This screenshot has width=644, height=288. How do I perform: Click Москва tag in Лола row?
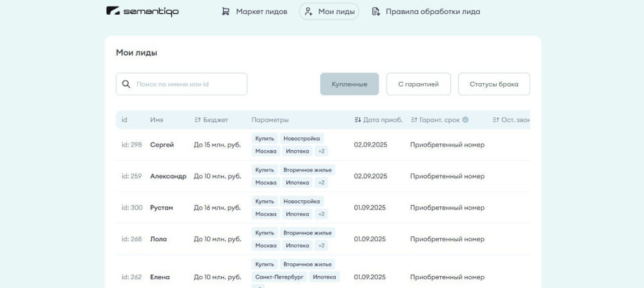[x=266, y=245]
